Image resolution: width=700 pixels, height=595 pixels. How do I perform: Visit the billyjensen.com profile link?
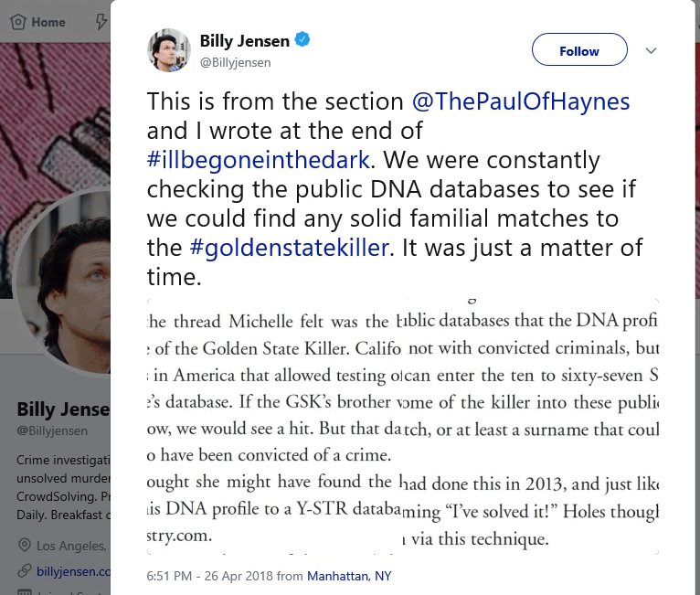(73, 571)
